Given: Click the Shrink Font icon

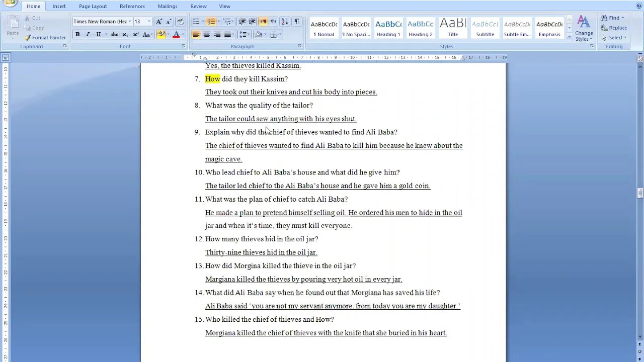Looking at the screenshot, I should [169, 22].
